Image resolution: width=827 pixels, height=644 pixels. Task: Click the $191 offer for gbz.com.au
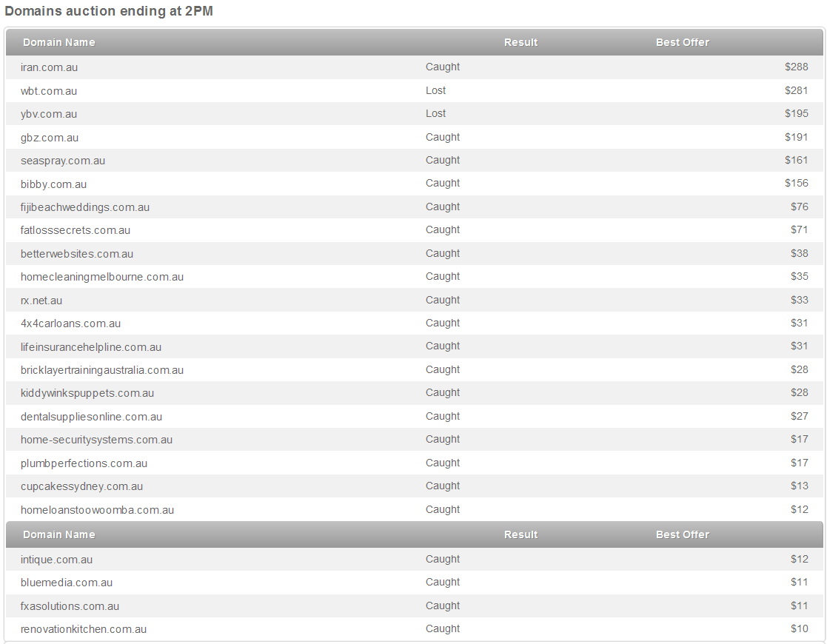tap(797, 137)
